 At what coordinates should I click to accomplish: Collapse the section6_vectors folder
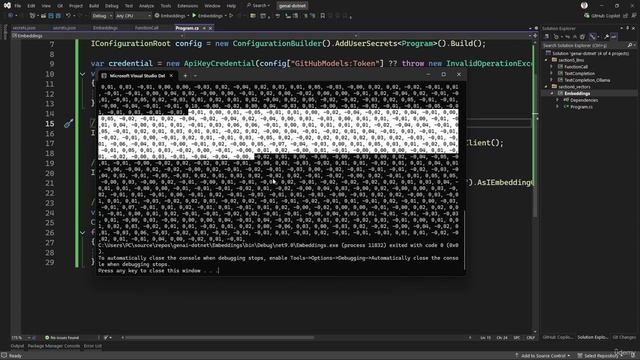pos(547,87)
